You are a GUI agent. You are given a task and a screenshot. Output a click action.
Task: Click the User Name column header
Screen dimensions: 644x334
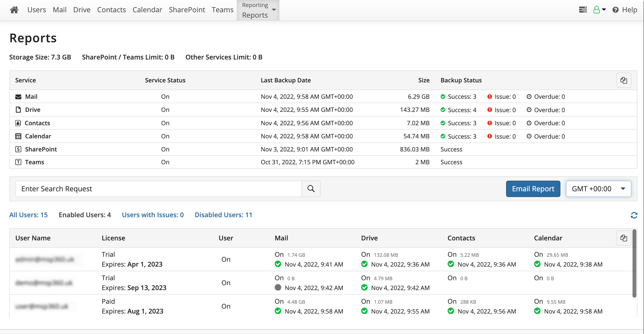point(33,238)
